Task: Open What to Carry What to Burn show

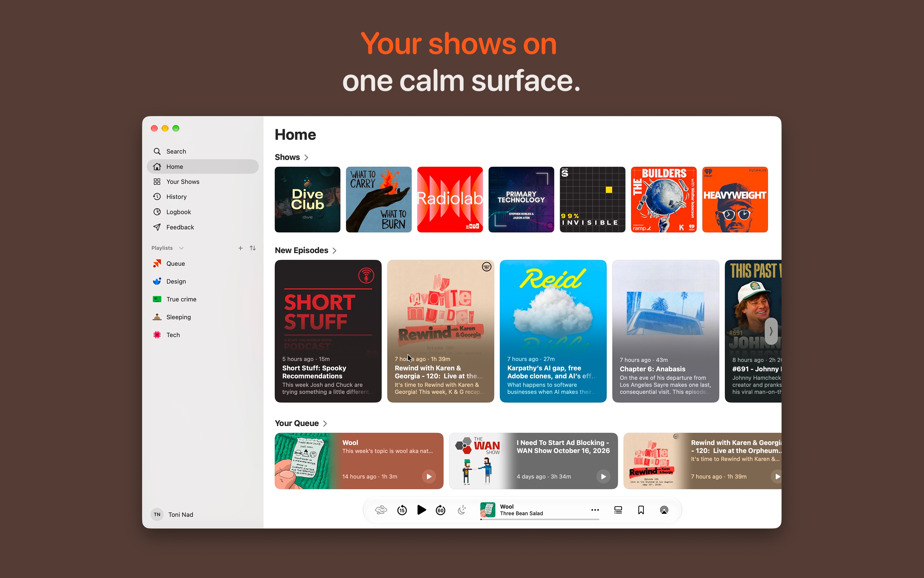Action: tap(379, 199)
